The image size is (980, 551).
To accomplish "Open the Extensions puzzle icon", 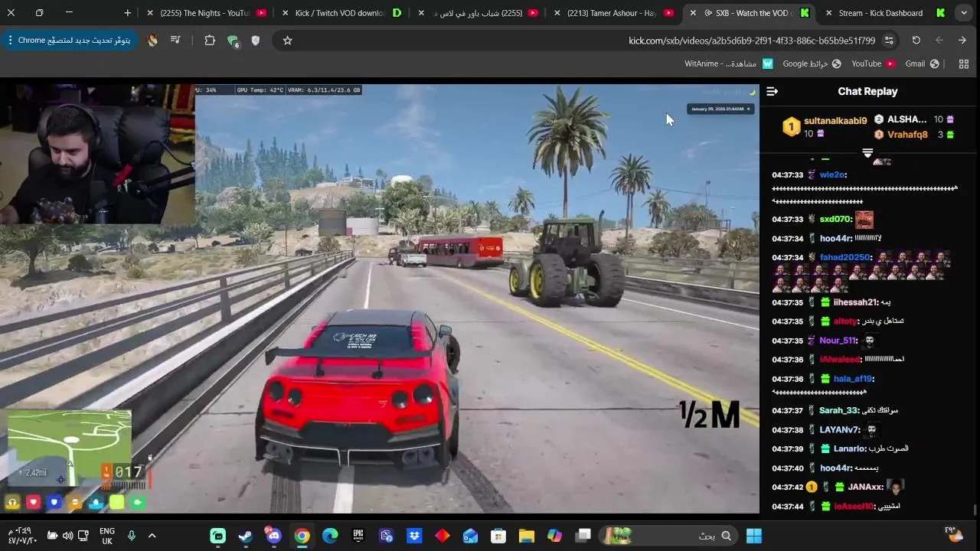I will (x=209, y=41).
